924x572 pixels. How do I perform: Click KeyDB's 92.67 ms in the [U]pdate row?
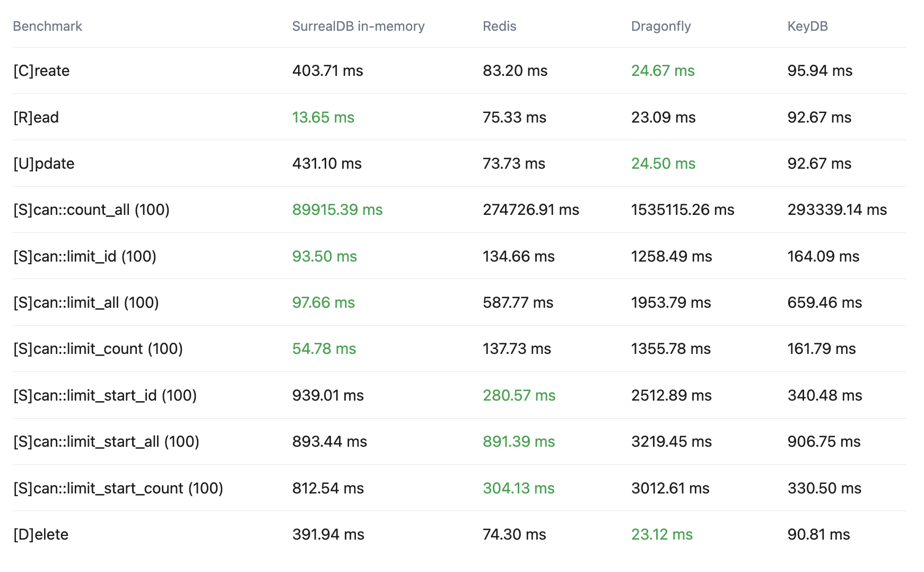(820, 163)
